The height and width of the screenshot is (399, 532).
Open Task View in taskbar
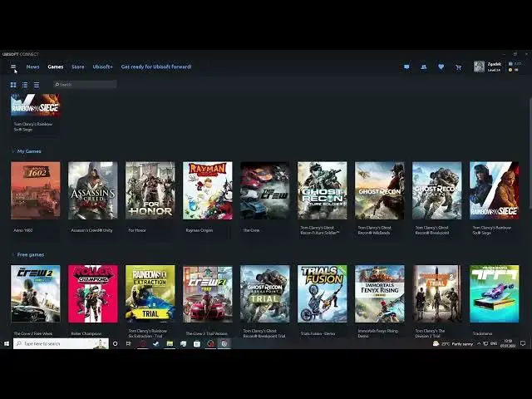(129, 343)
